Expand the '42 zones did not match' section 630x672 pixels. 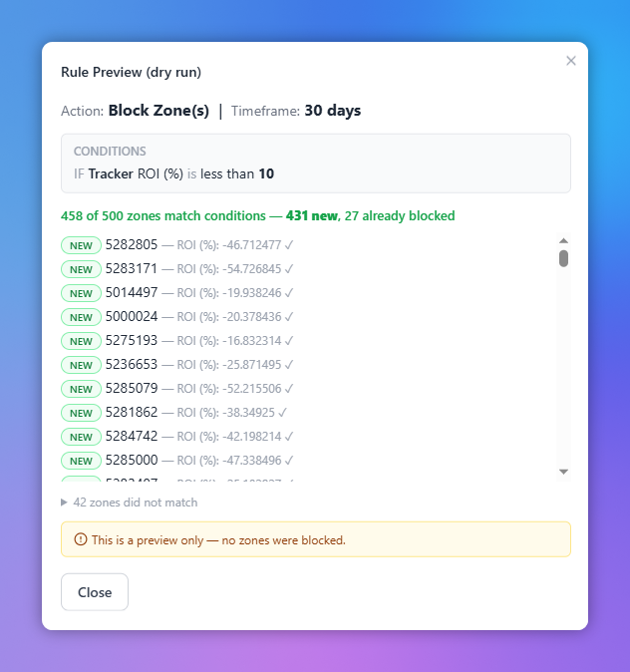(x=130, y=503)
